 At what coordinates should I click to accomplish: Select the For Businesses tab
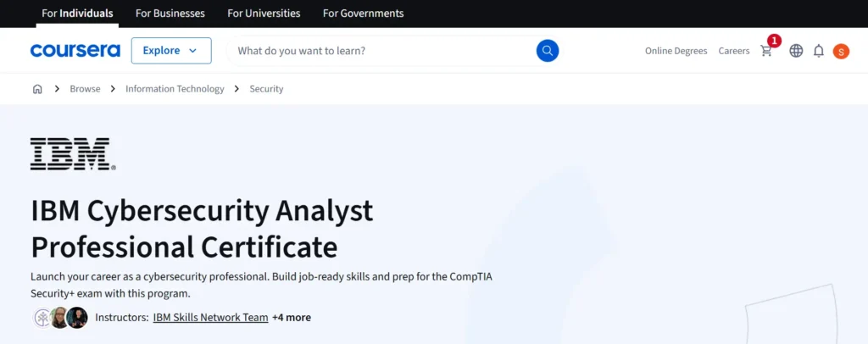pos(170,14)
